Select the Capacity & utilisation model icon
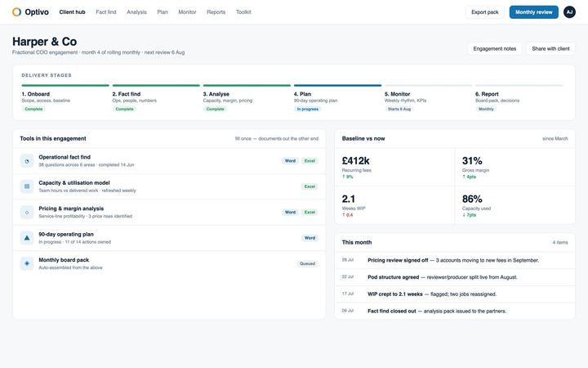The height and width of the screenshot is (368, 588). point(27,186)
